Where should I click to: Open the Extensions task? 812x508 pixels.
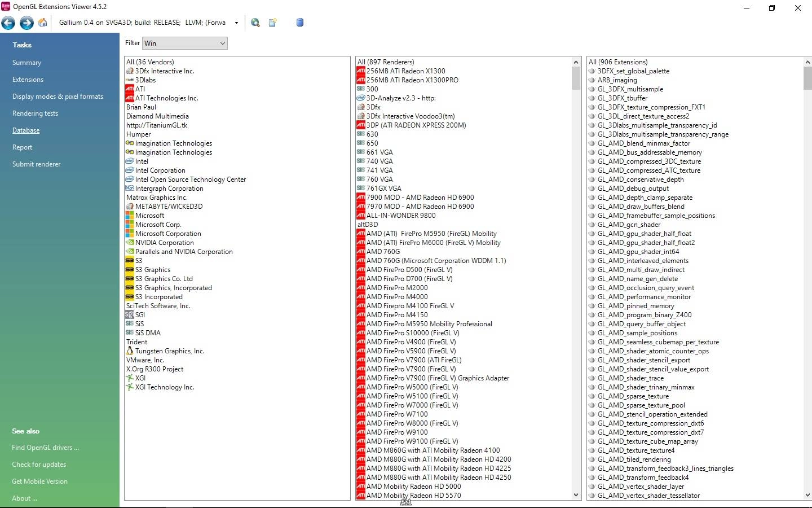pyautogui.click(x=28, y=80)
